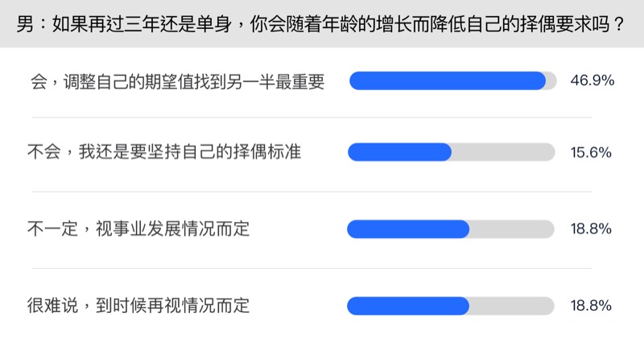Click the 18.8% value beside '不一定' option
The height and width of the screenshot is (354, 644).
pos(592,229)
